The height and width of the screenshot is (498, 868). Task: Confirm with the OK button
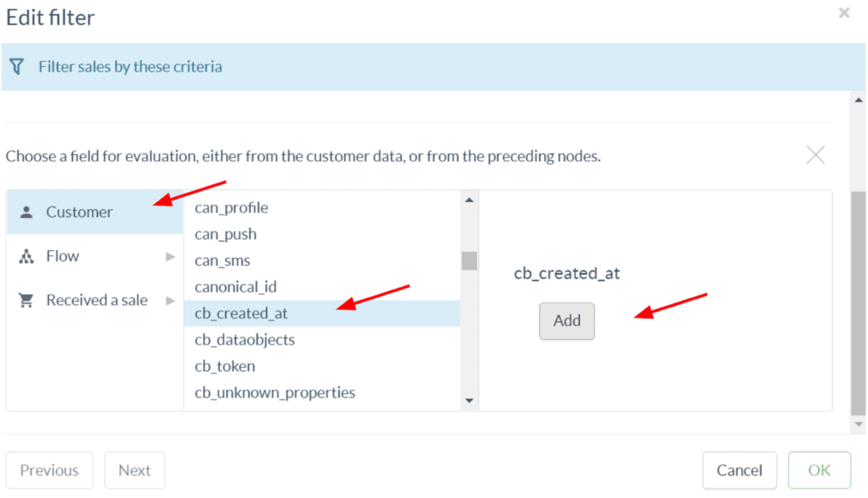[819, 470]
